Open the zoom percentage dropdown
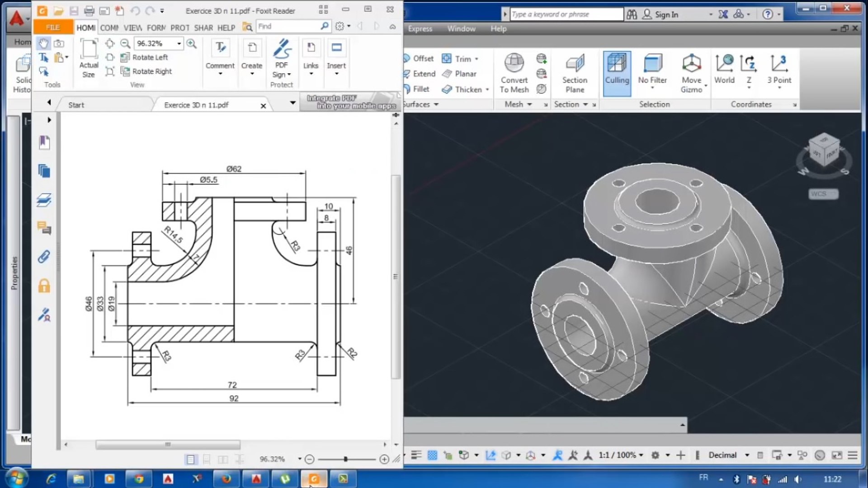The image size is (868, 488). [179, 43]
